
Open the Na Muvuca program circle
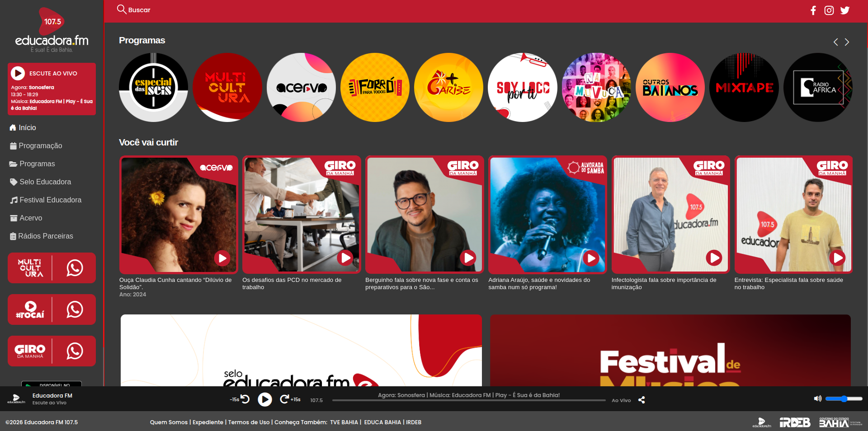point(597,87)
